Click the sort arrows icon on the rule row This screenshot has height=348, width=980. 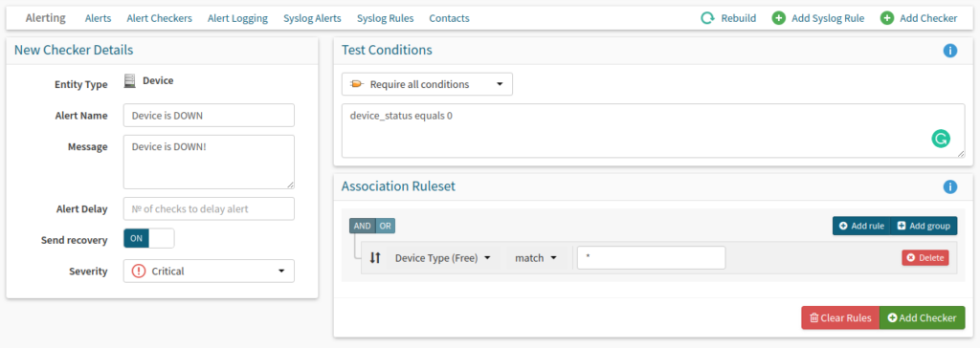tap(375, 257)
